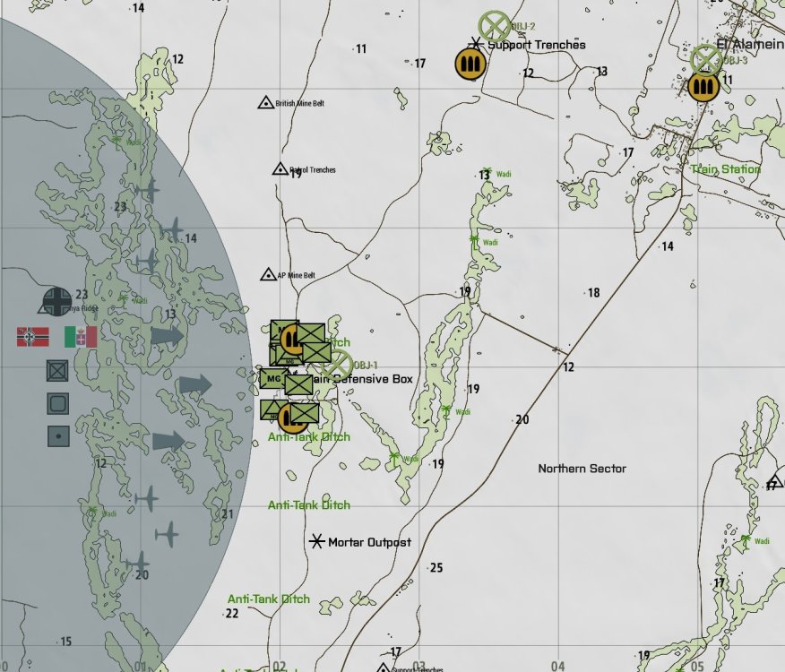Select the iron cross marker above flags
785x672 pixels.
tap(57, 302)
